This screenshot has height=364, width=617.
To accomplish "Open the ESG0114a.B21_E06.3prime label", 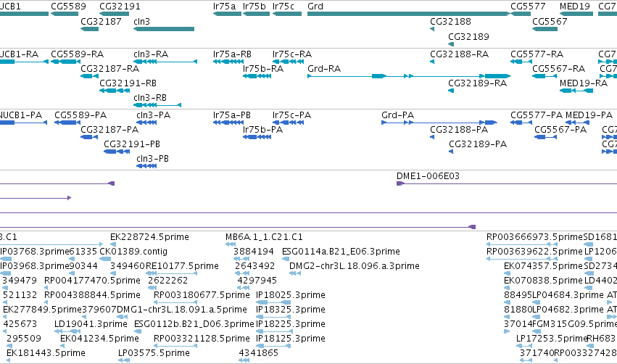I will click(341, 251).
